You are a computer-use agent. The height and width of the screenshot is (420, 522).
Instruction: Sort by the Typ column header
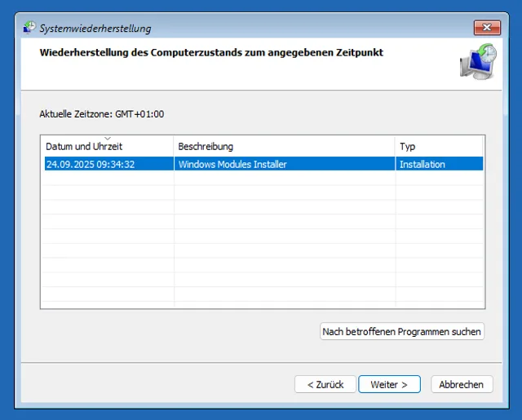coord(439,146)
